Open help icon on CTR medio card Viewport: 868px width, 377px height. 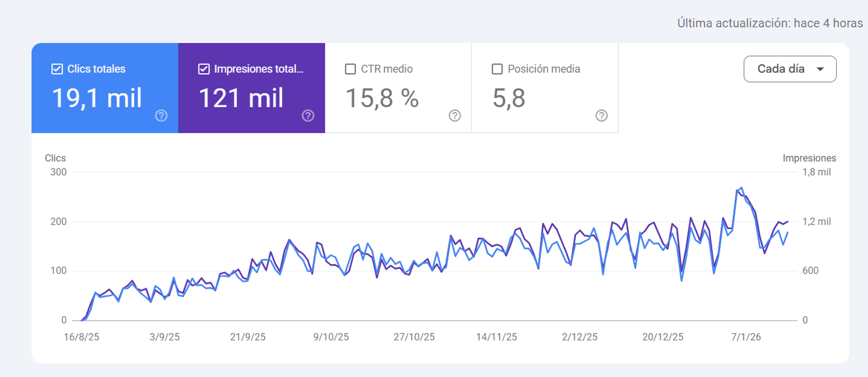pyautogui.click(x=455, y=116)
